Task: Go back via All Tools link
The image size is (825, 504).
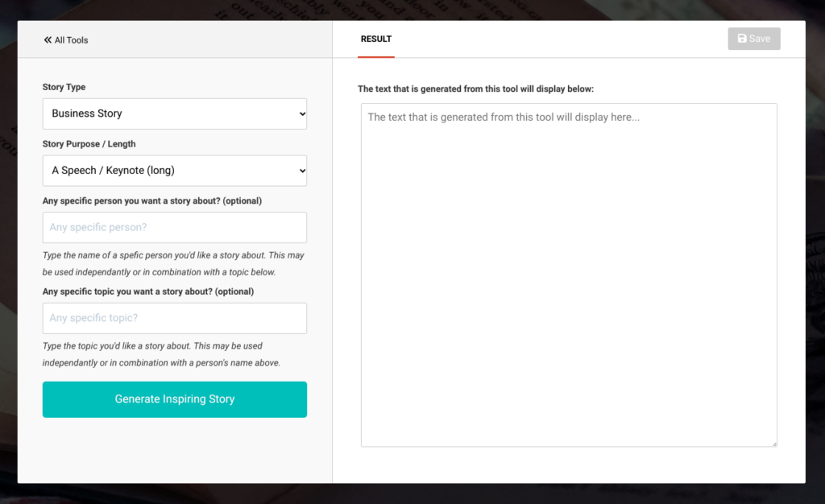Action: 66,40
